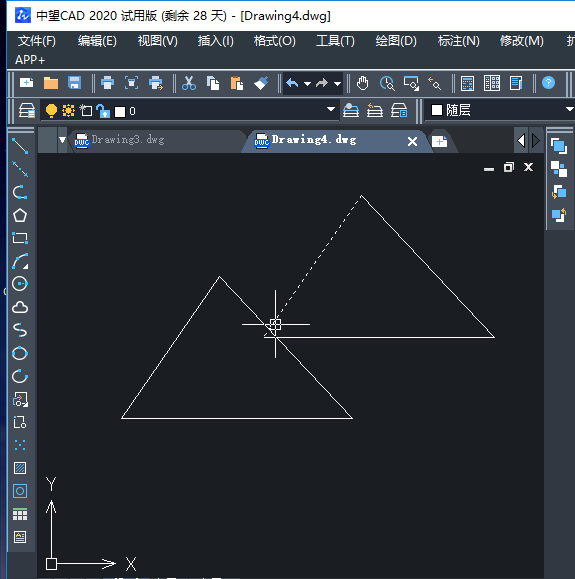The height and width of the screenshot is (579, 575).
Task: Activate zoom window tool
Action: [x=411, y=83]
